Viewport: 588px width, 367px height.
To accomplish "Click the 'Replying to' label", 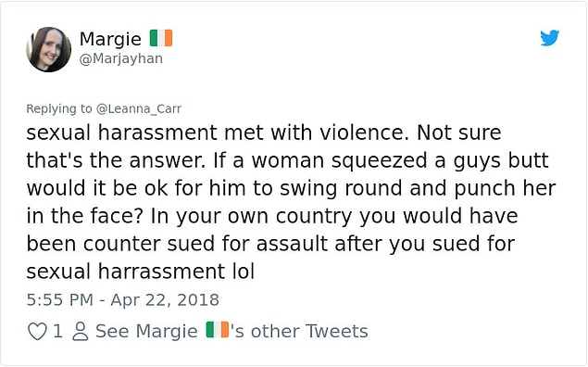I will point(59,108).
